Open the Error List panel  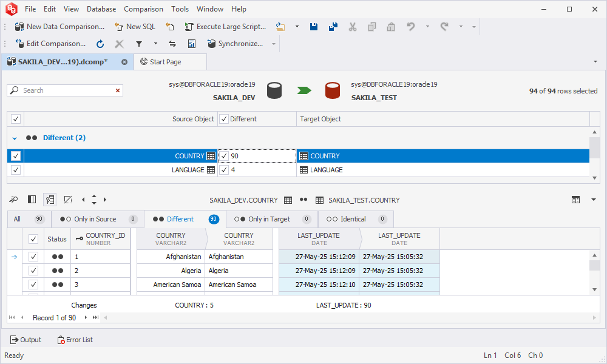click(x=75, y=340)
